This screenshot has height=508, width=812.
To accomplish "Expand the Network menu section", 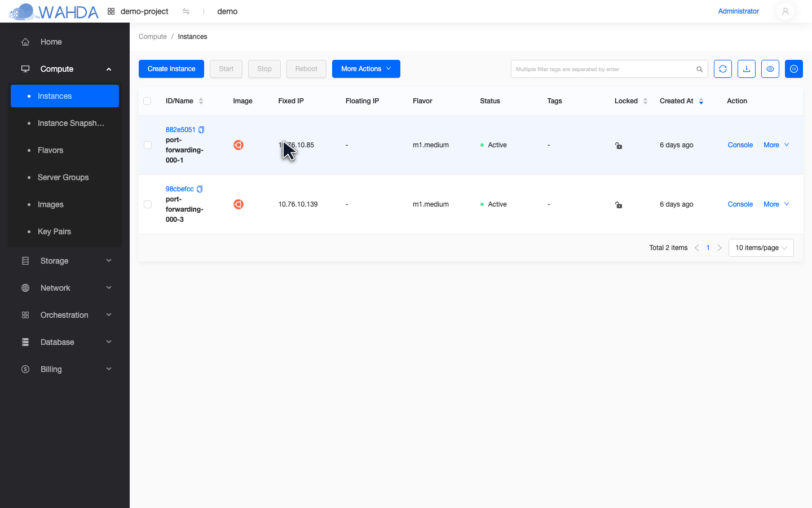I will pos(109,288).
